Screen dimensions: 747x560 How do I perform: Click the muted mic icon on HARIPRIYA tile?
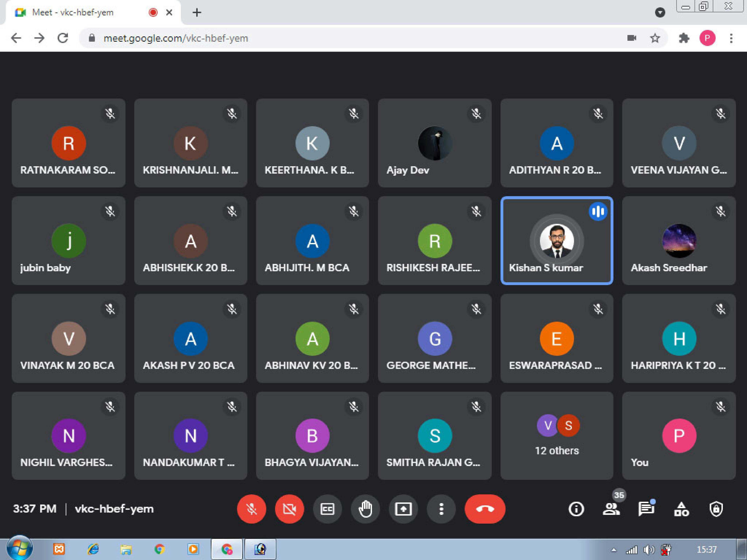coord(721,309)
